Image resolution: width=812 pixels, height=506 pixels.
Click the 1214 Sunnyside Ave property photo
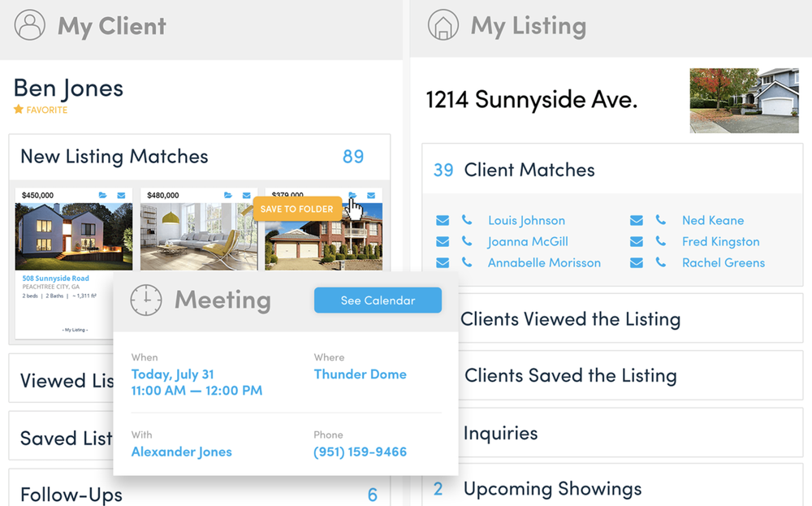(x=745, y=101)
